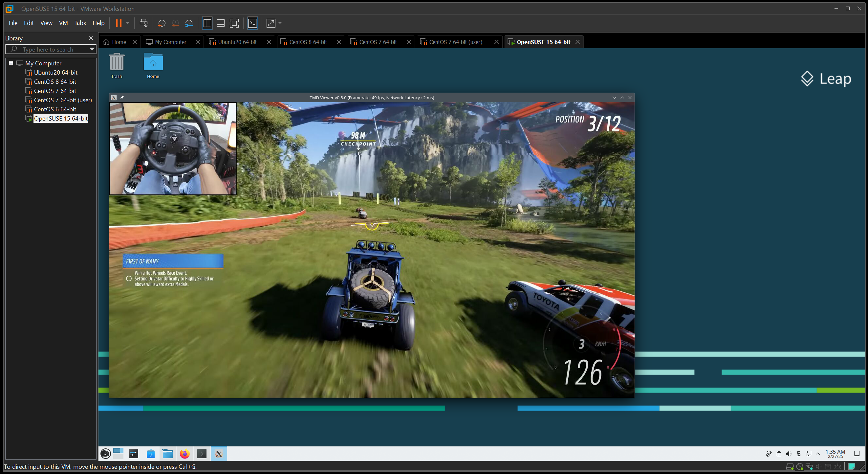Close the Ubuntu20 64-bit tab
The width and height of the screenshot is (868, 474).
point(269,42)
